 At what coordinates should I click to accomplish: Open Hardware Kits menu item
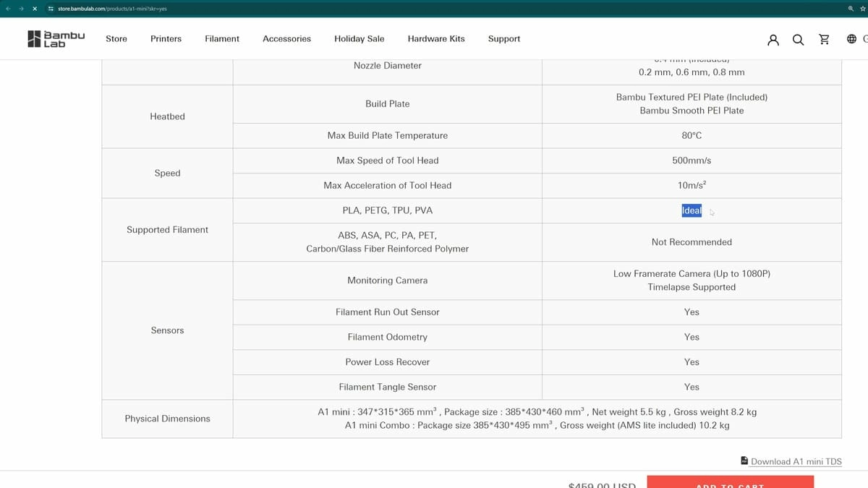(436, 39)
